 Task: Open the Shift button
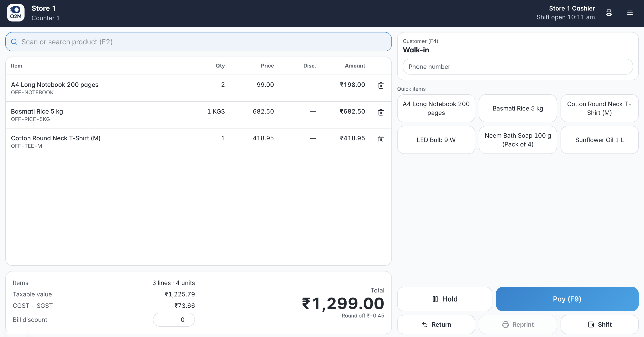pos(600,325)
